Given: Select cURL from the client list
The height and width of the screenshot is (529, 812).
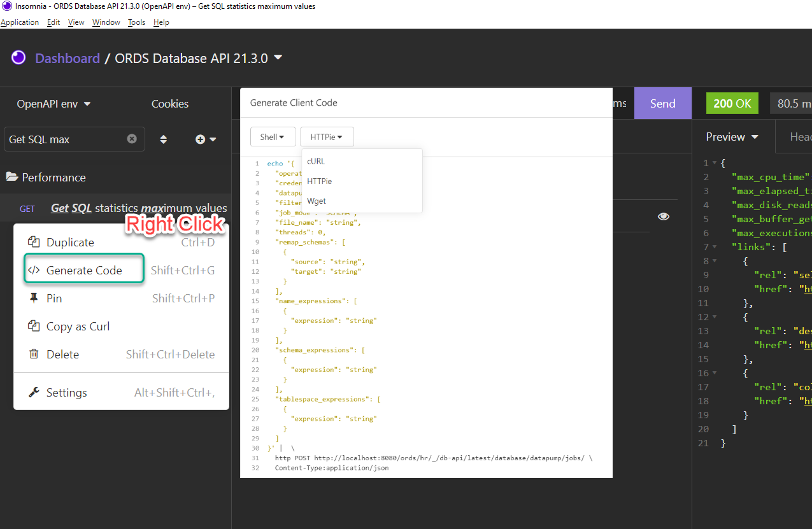Looking at the screenshot, I should coord(362,161).
